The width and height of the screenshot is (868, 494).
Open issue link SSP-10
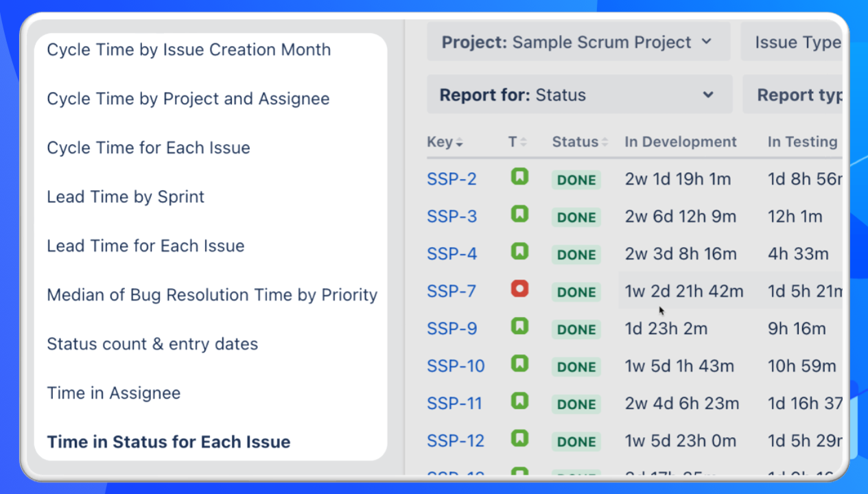coord(456,366)
